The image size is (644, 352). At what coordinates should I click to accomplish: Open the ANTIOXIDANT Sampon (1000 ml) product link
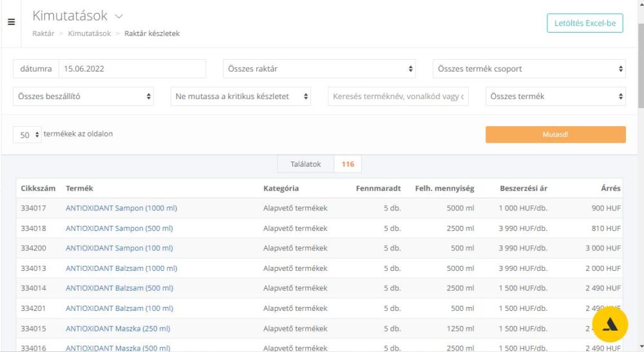[x=121, y=208]
